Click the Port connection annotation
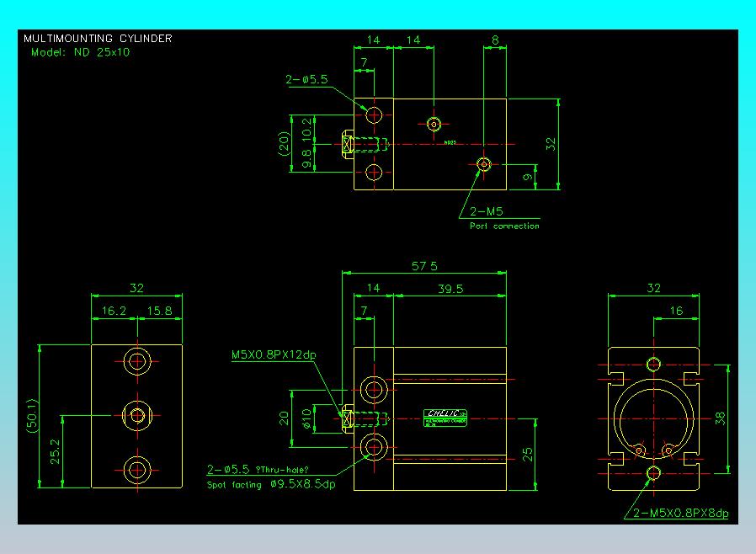 tap(505, 226)
